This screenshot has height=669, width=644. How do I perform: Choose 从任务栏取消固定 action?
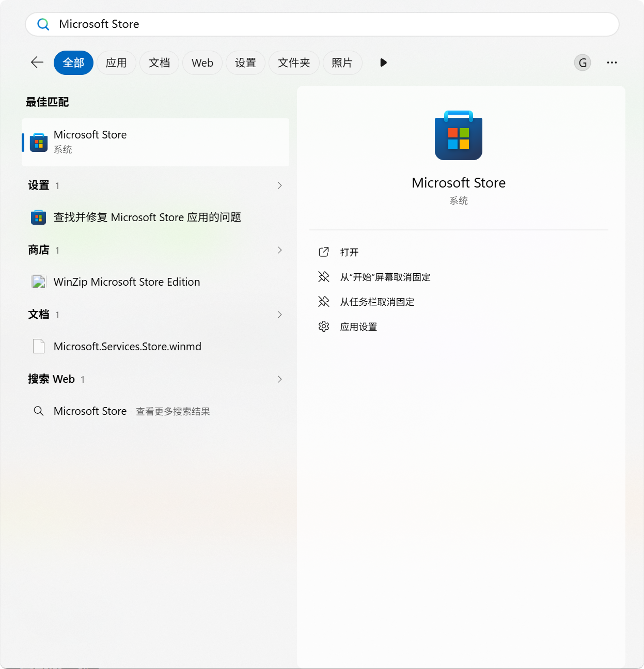377,302
